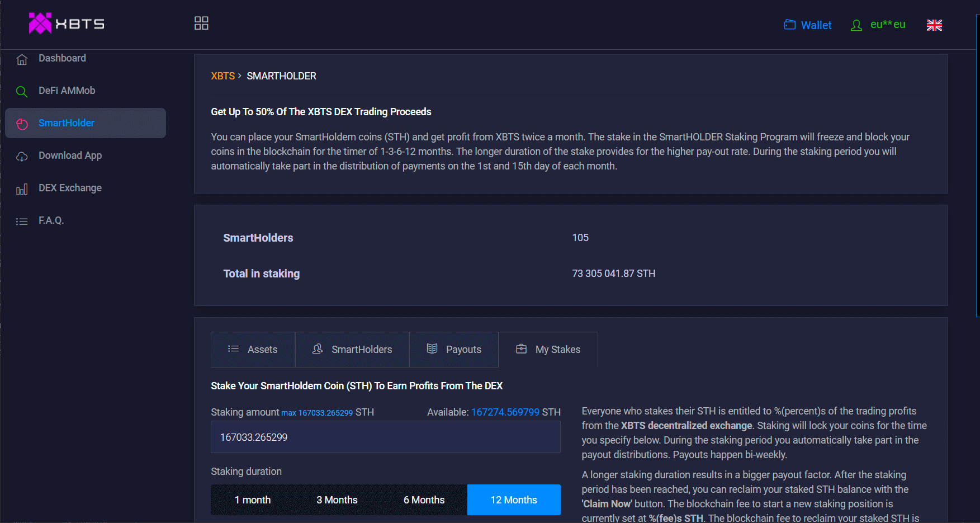Click the DEX Exchange chart icon
Screen dimensions: 980x523
[22, 189]
